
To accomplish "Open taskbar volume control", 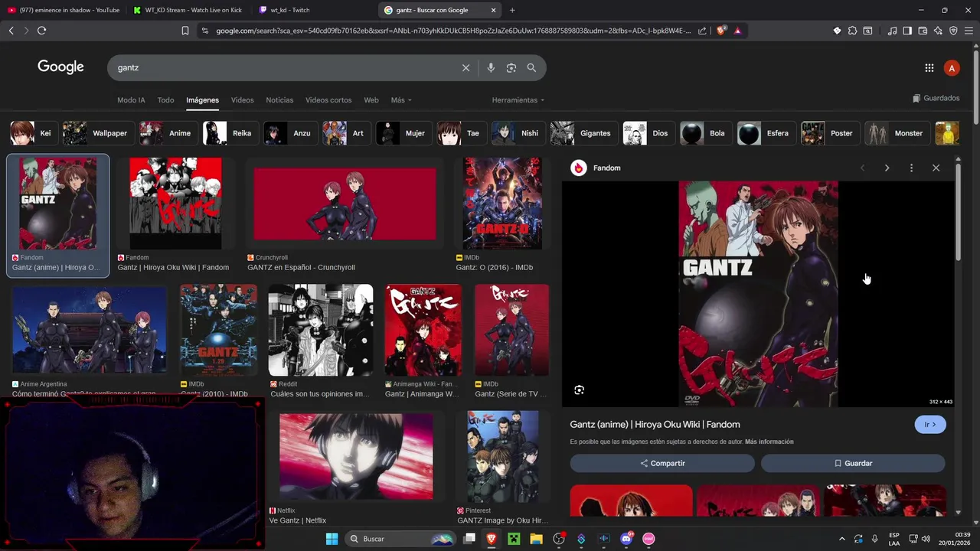I will [926, 539].
